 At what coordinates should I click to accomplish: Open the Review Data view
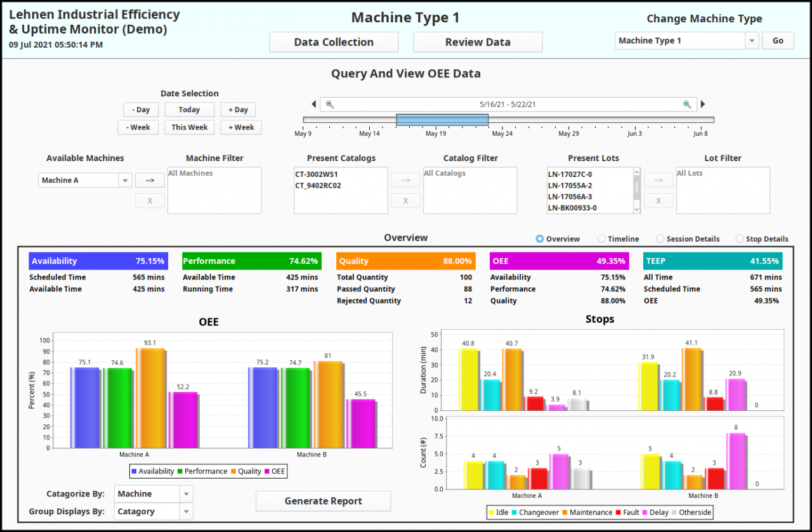[x=478, y=42]
